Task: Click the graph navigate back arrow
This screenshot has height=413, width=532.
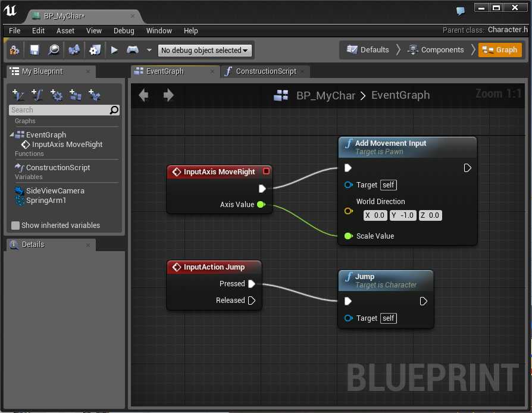Action: click(144, 95)
